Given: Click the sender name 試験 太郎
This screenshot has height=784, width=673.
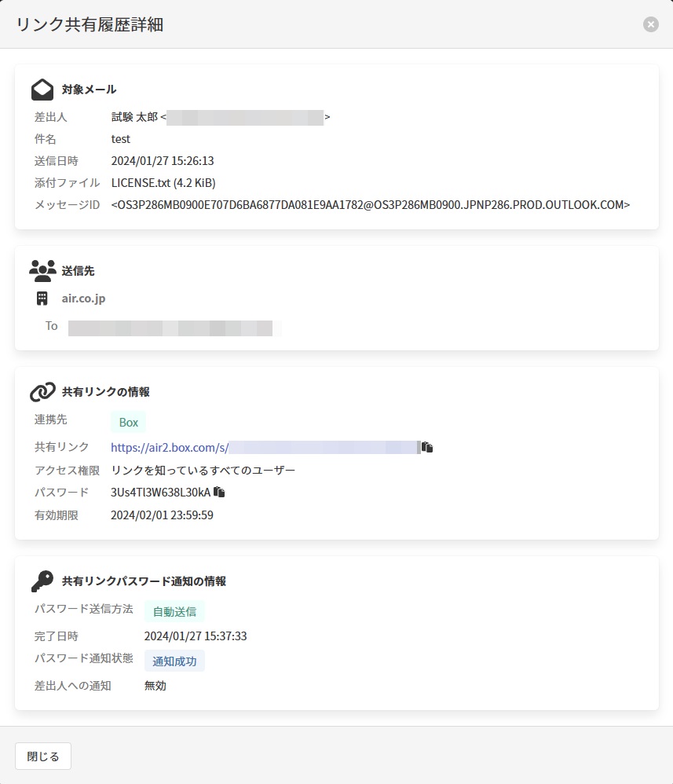Looking at the screenshot, I should [134, 117].
